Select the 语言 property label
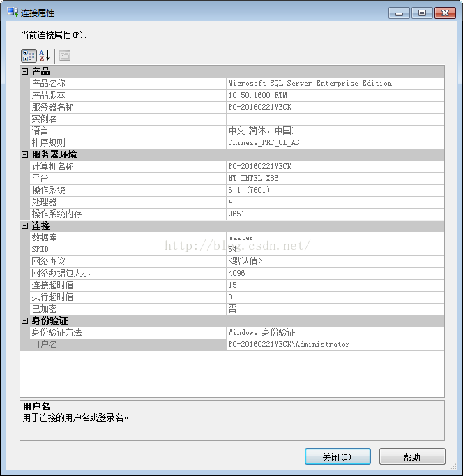The image size is (463, 476). (40, 131)
